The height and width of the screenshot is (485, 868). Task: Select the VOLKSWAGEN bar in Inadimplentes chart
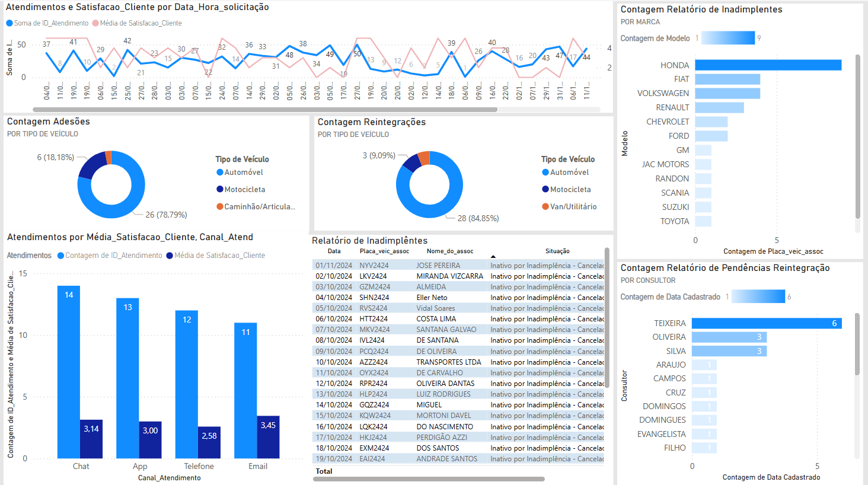pyautogui.click(x=727, y=94)
